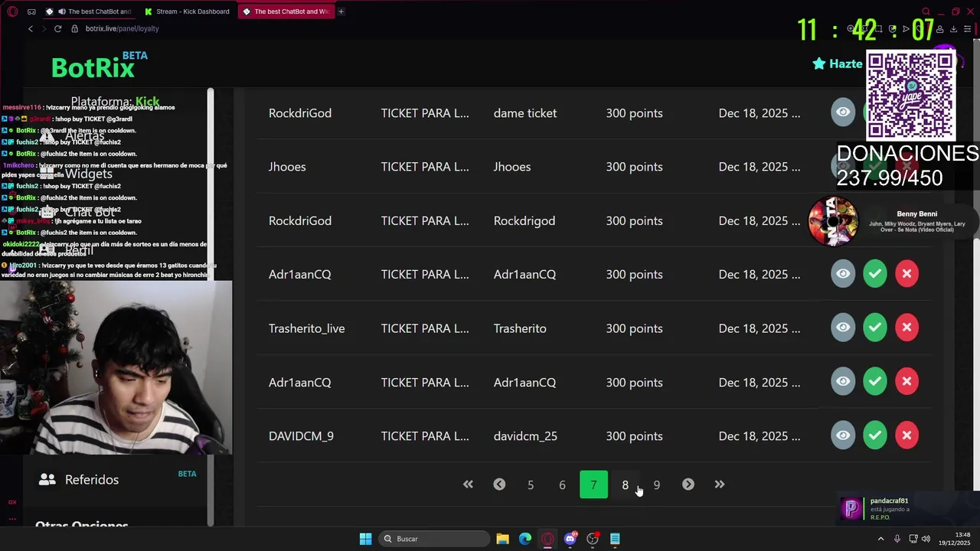Open the GX Corner controller icon
This screenshot has height=551, width=980.
point(31,11)
